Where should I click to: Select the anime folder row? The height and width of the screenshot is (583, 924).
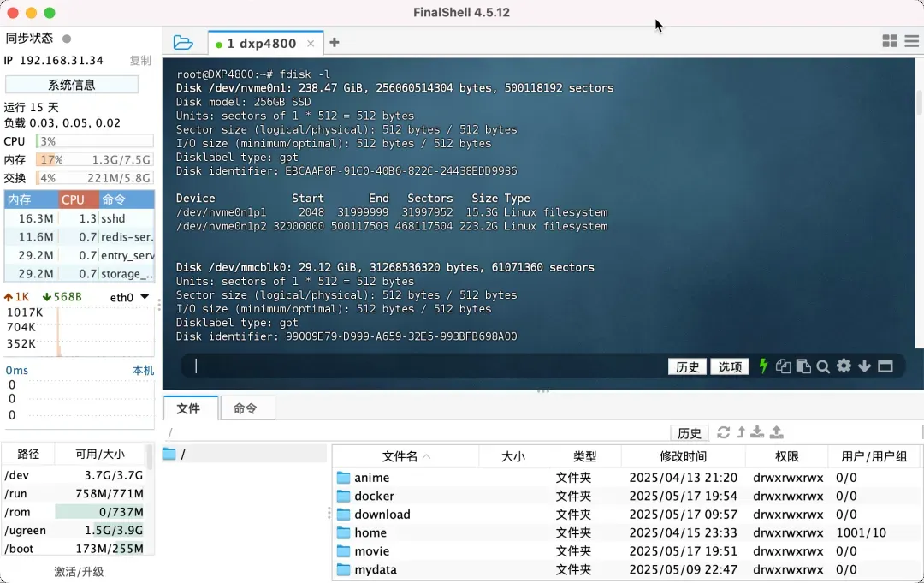(625, 478)
